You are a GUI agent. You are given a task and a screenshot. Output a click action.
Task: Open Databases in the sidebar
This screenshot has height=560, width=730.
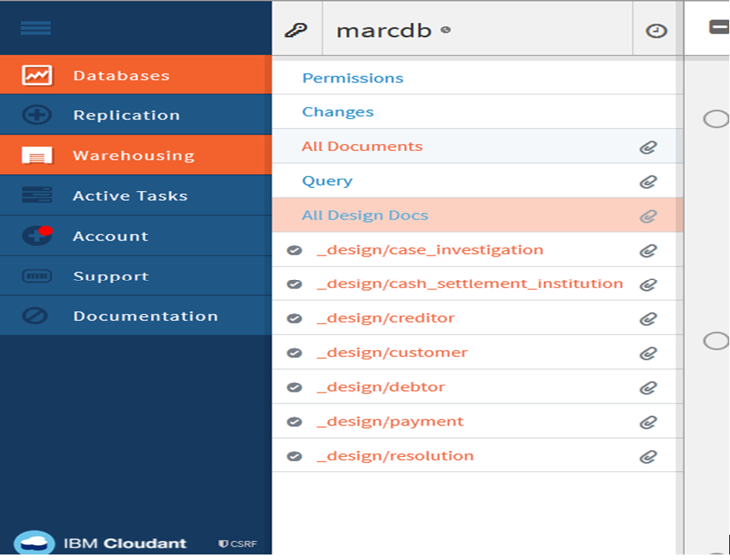click(121, 76)
